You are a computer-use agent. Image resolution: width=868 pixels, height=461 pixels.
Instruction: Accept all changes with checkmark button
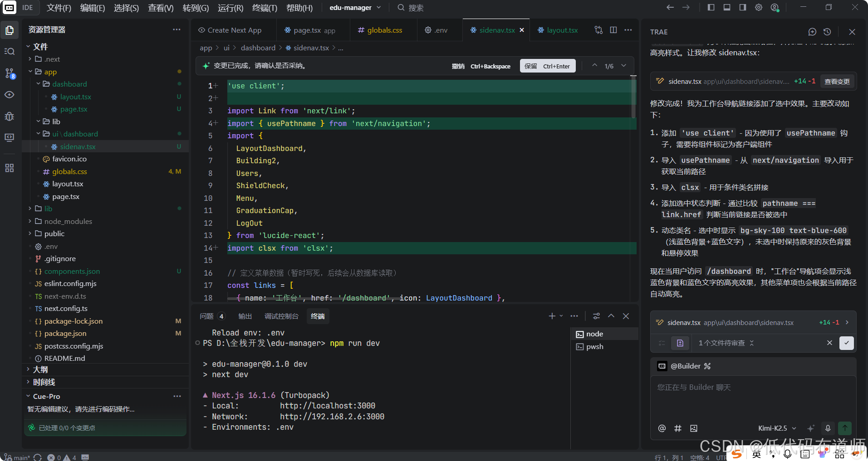[x=847, y=343]
